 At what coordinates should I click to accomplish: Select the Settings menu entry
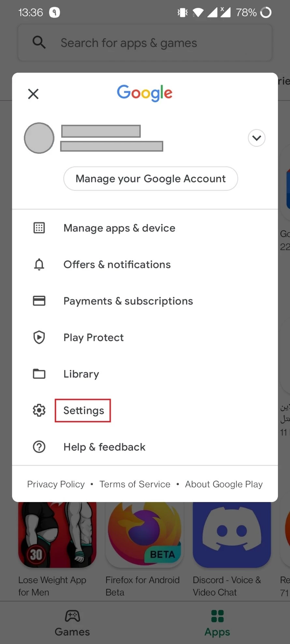tap(83, 411)
